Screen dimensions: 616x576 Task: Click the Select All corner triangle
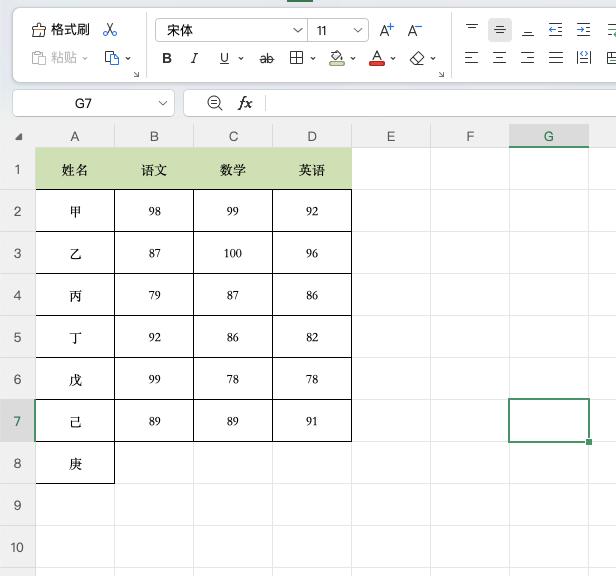(x=18, y=137)
